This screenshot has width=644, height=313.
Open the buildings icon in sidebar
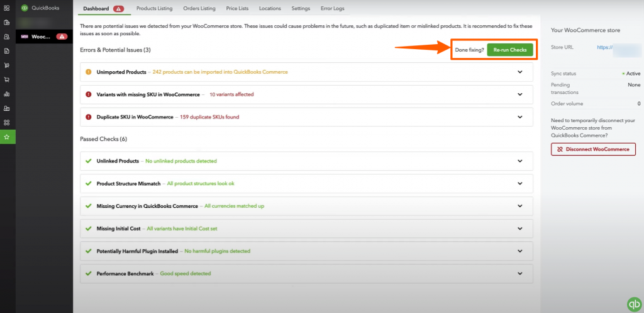(x=6, y=108)
